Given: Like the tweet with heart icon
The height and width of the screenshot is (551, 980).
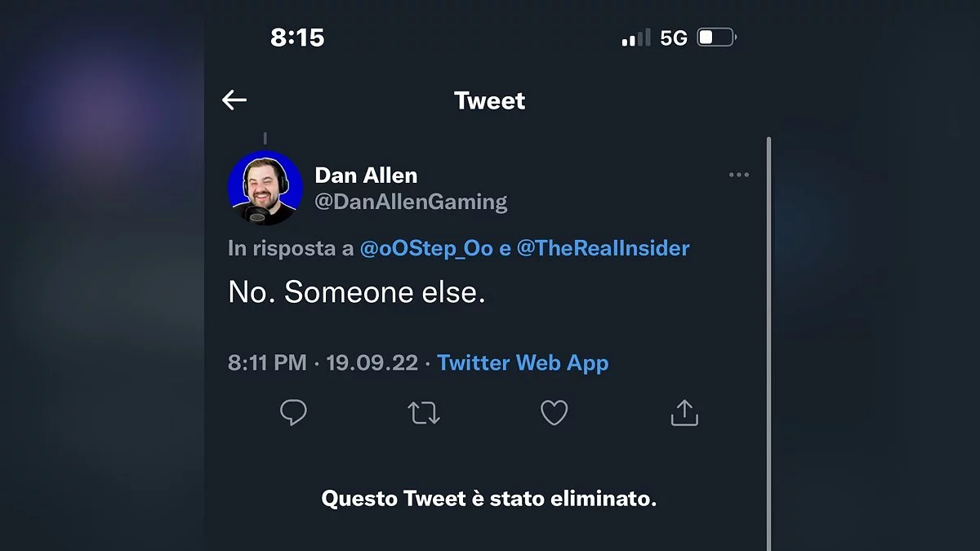Looking at the screenshot, I should (x=555, y=413).
